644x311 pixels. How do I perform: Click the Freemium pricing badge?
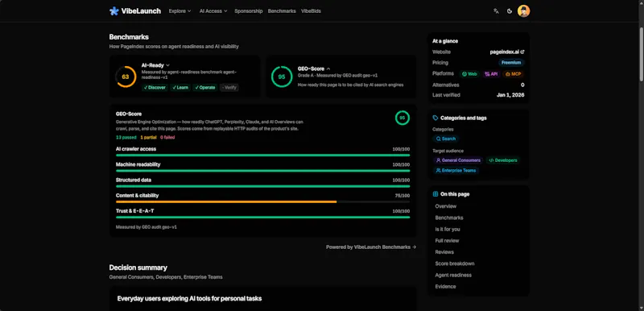coord(511,63)
